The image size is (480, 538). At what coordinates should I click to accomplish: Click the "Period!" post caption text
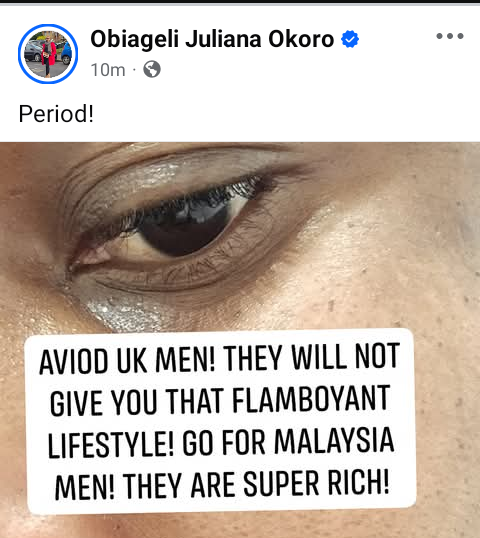click(56, 114)
